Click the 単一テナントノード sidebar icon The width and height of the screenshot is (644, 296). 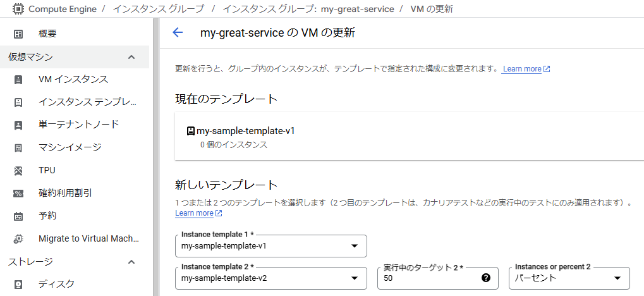click(18, 125)
